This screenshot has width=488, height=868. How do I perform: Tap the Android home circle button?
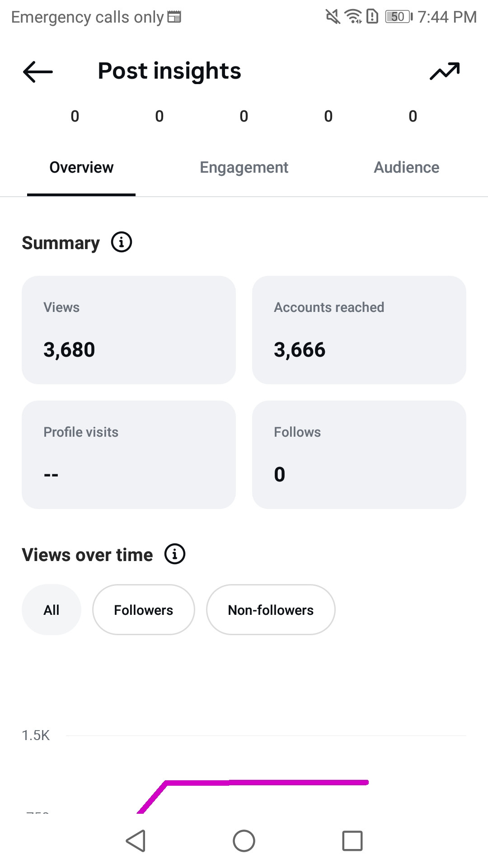pos(244,841)
